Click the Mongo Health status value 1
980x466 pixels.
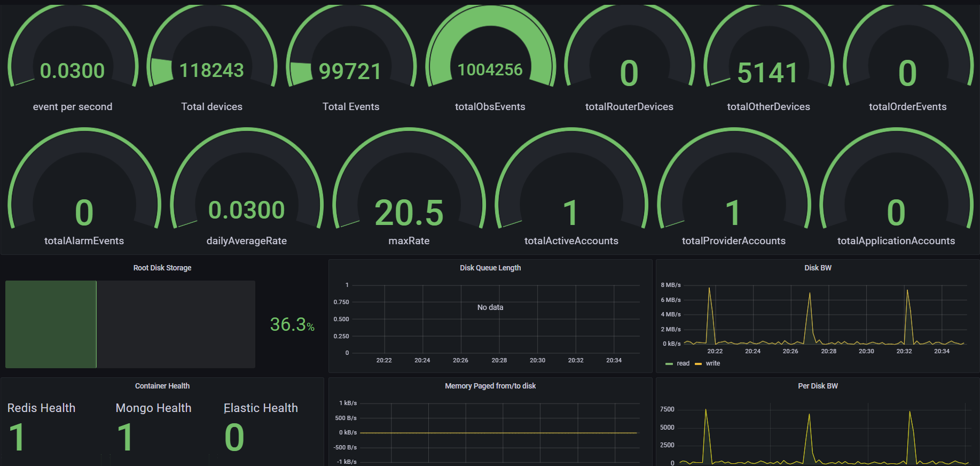point(125,438)
